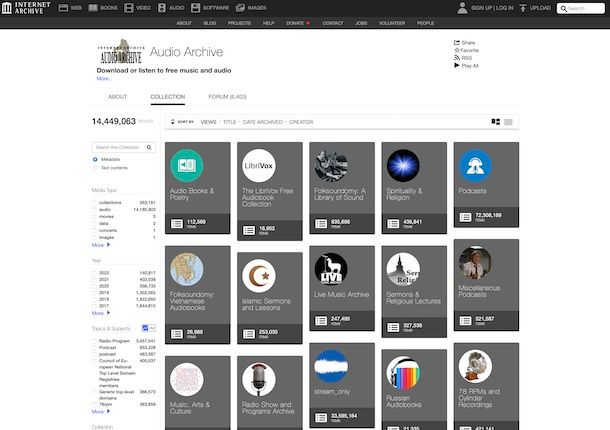Expand More under Year
The image size is (610, 430).
(x=101, y=313)
